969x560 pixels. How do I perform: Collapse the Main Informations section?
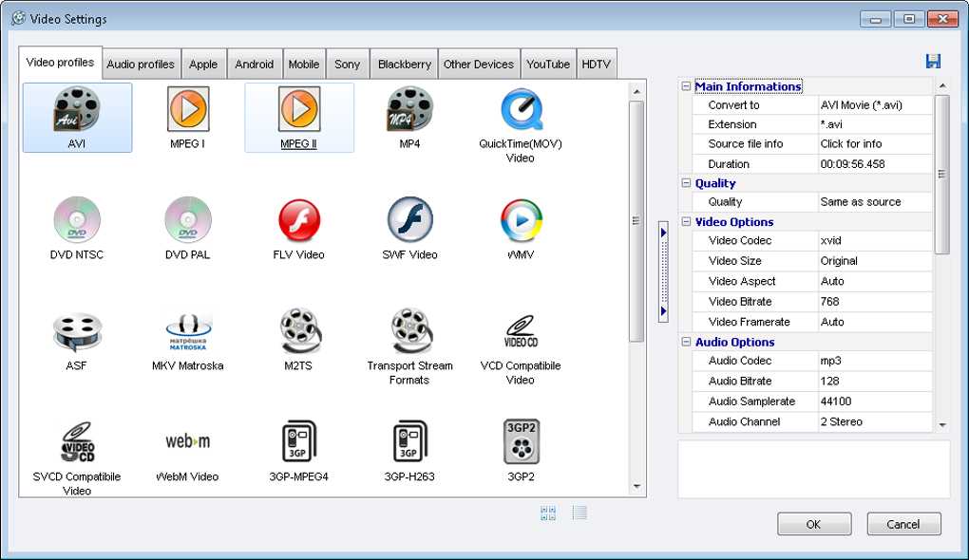click(686, 86)
